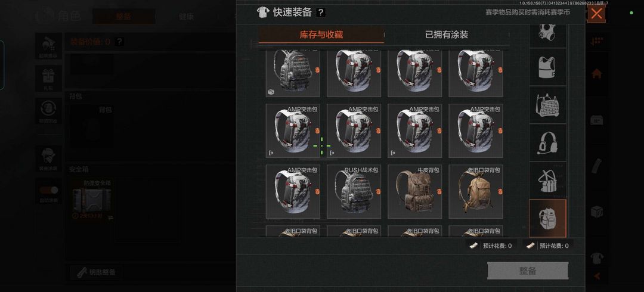Image resolution: width=644 pixels, height=292 pixels.
Task: Toggle the 自动涂装 switch in left panel
Action: 49,191
